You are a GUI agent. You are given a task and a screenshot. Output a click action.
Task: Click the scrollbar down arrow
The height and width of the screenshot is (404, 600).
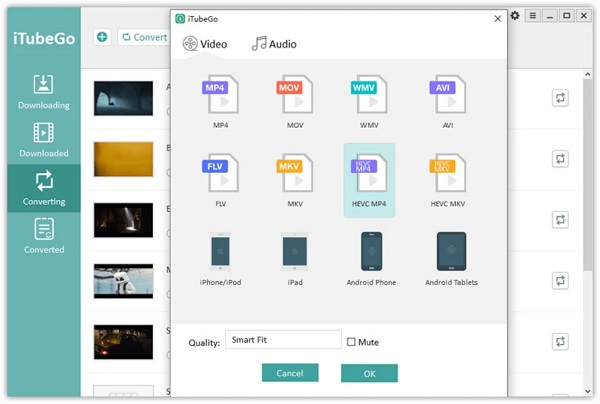tap(588, 391)
